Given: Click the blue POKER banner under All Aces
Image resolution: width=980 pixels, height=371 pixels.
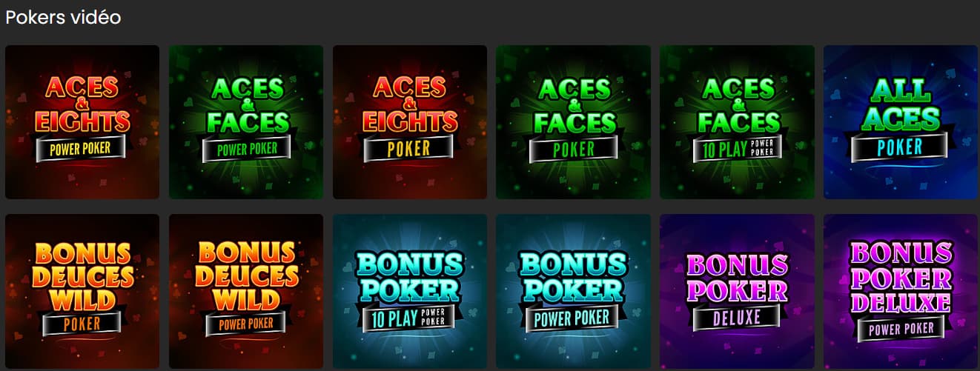Looking at the screenshot, I should [x=900, y=147].
